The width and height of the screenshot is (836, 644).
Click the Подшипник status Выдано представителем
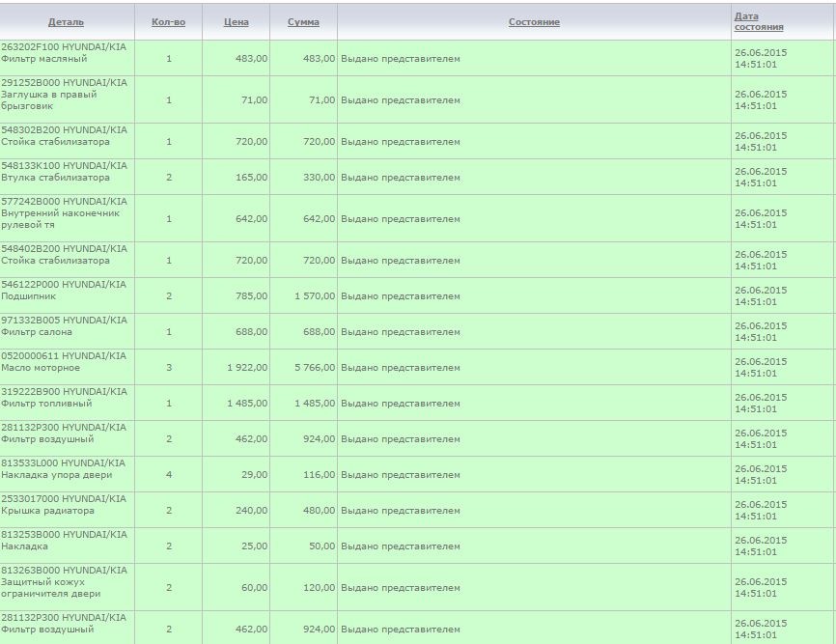(401, 295)
